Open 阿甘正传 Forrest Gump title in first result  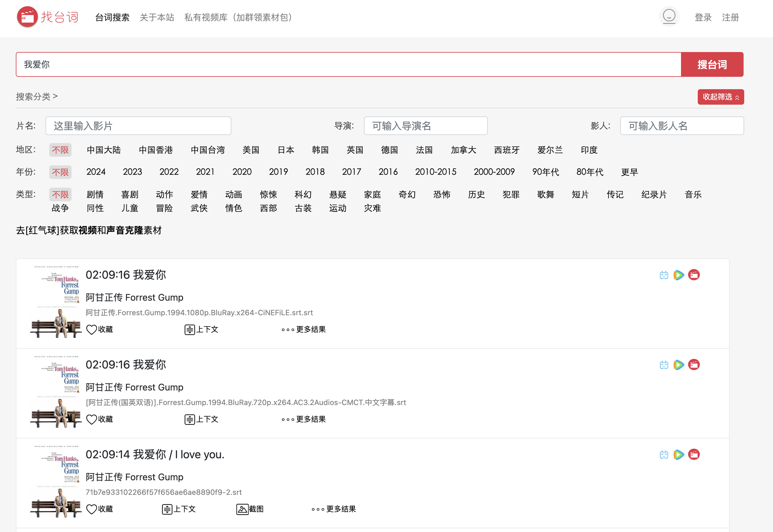click(135, 297)
